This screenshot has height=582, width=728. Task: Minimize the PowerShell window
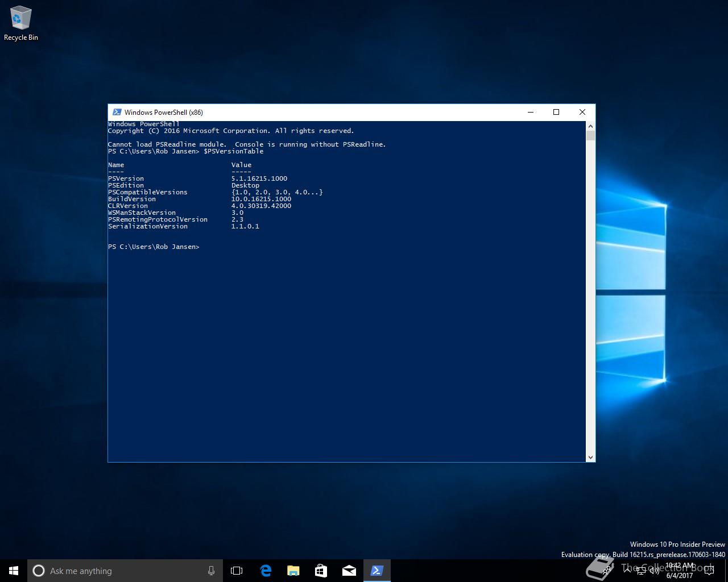click(x=531, y=112)
